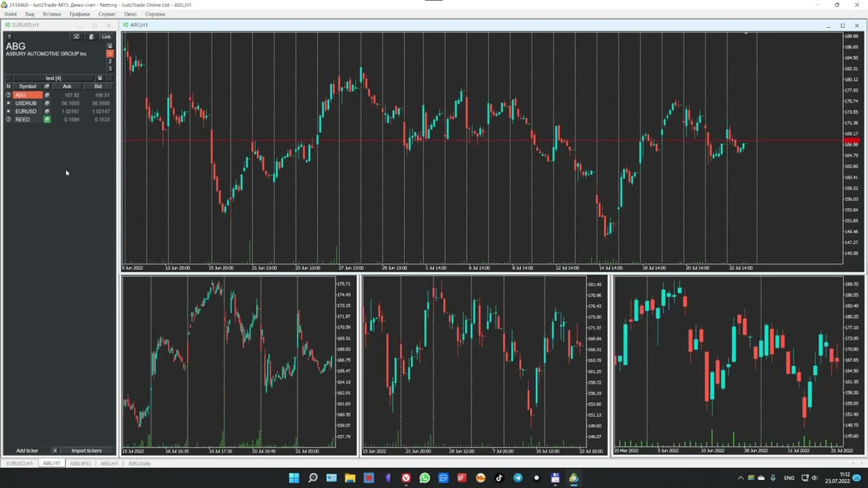Click the documents icon next to Link
The width and height of the screenshot is (868, 488).
click(91, 37)
